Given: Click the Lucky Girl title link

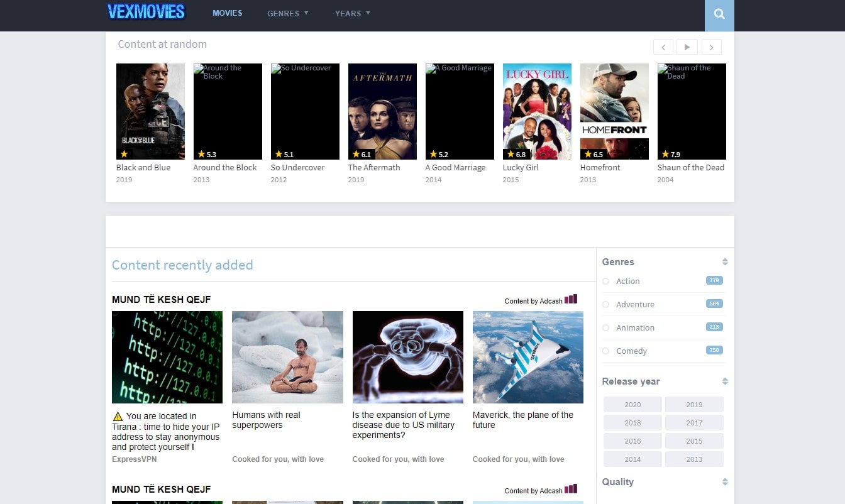Looking at the screenshot, I should pos(521,168).
